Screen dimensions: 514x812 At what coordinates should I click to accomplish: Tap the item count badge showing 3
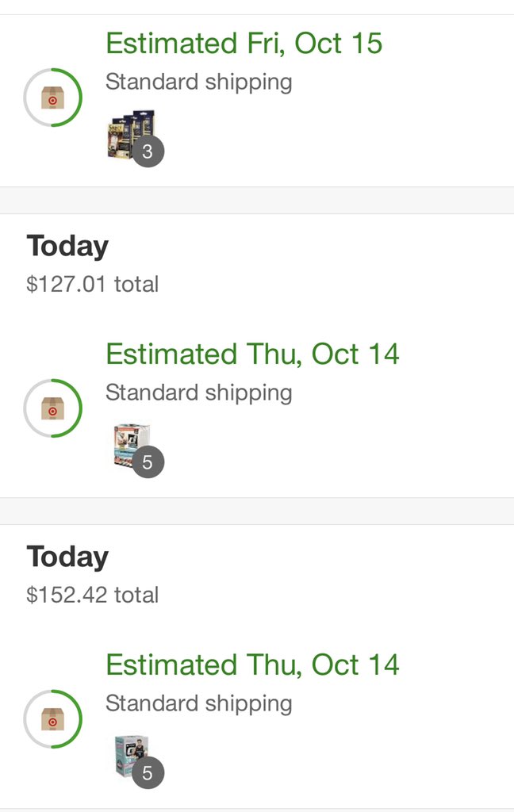(x=148, y=151)
